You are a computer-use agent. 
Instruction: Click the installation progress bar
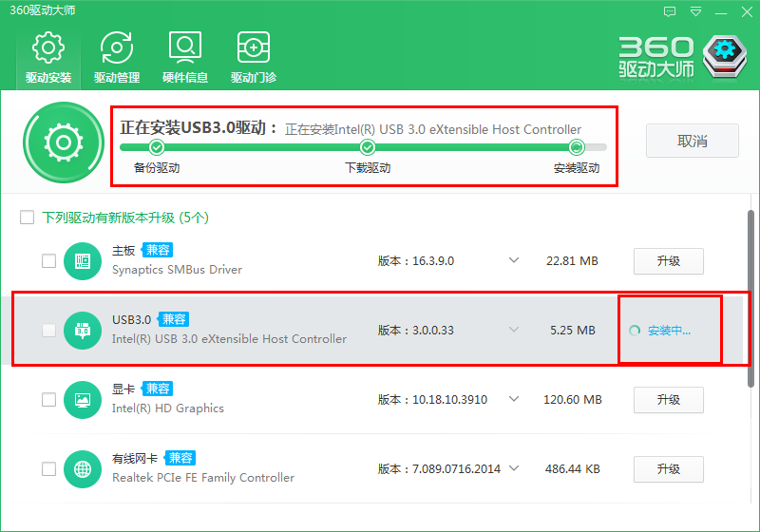[363, 147]
